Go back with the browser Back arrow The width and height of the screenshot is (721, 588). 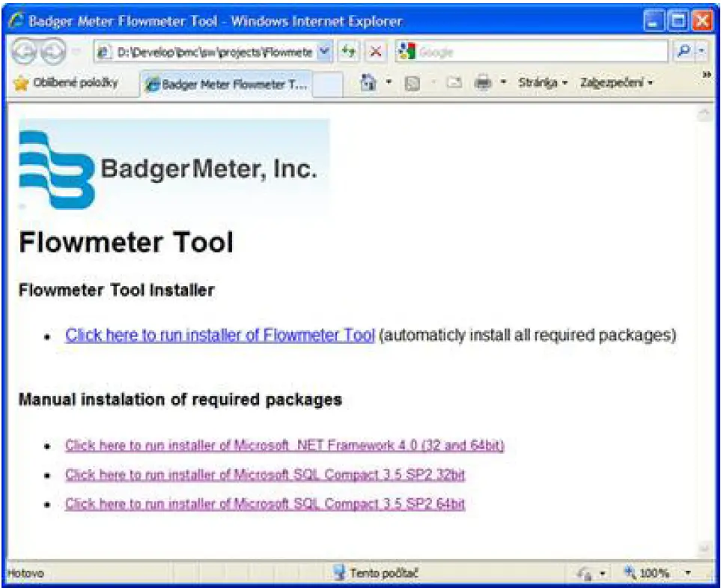coord(24,52)
